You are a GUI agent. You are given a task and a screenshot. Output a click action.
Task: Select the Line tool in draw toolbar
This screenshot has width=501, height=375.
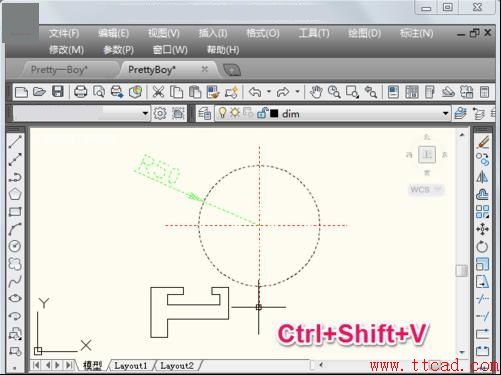[15, 142]
